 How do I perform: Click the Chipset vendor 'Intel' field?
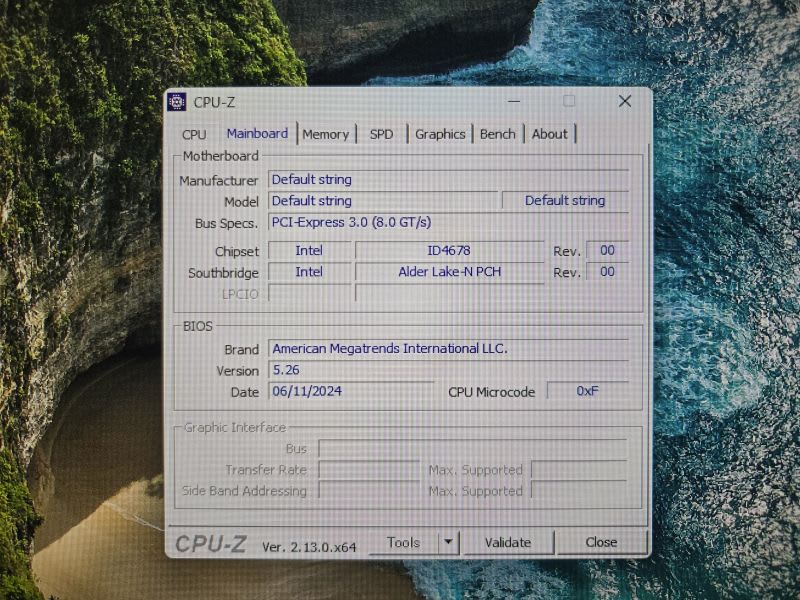[x=309, y=251]
